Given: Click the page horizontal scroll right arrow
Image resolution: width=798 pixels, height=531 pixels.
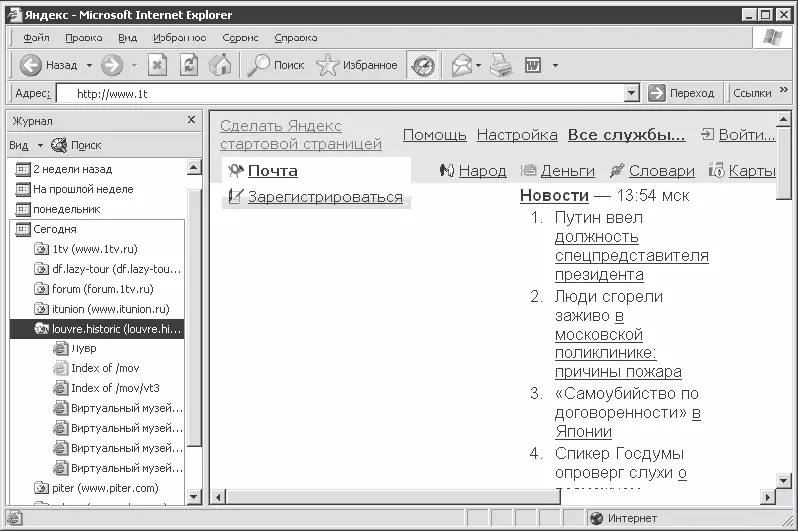Looking at the screenshot, I should point(768,496).
